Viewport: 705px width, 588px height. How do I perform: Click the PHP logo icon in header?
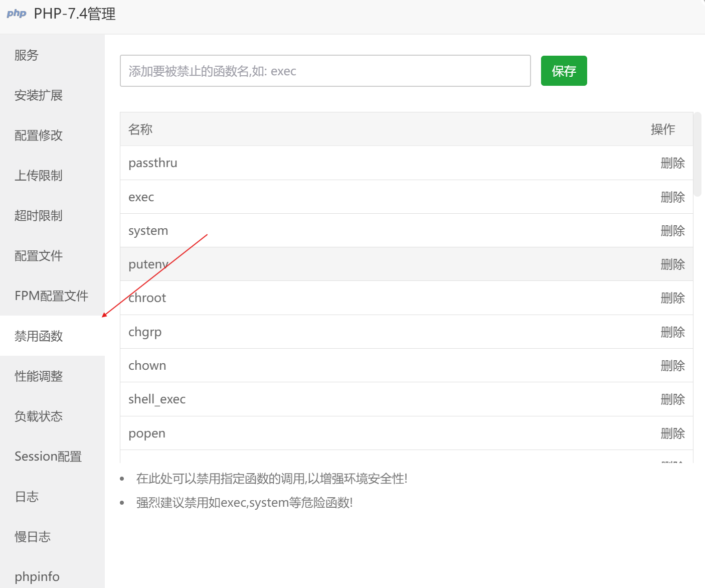pos(17,14)
